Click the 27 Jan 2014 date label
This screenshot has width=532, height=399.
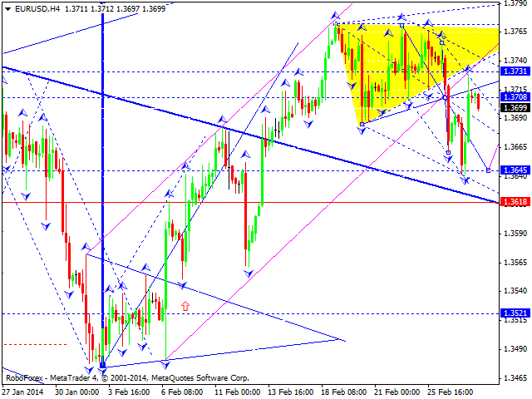pos(23,392)
